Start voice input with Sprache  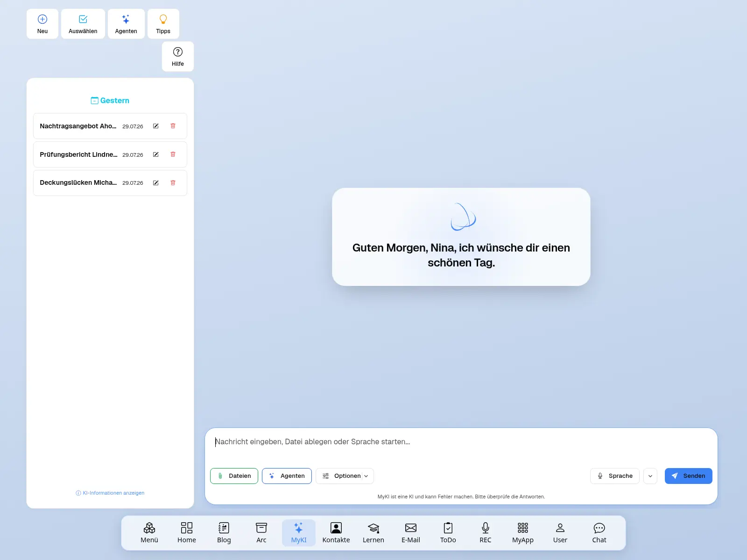(x=615, y=476)
